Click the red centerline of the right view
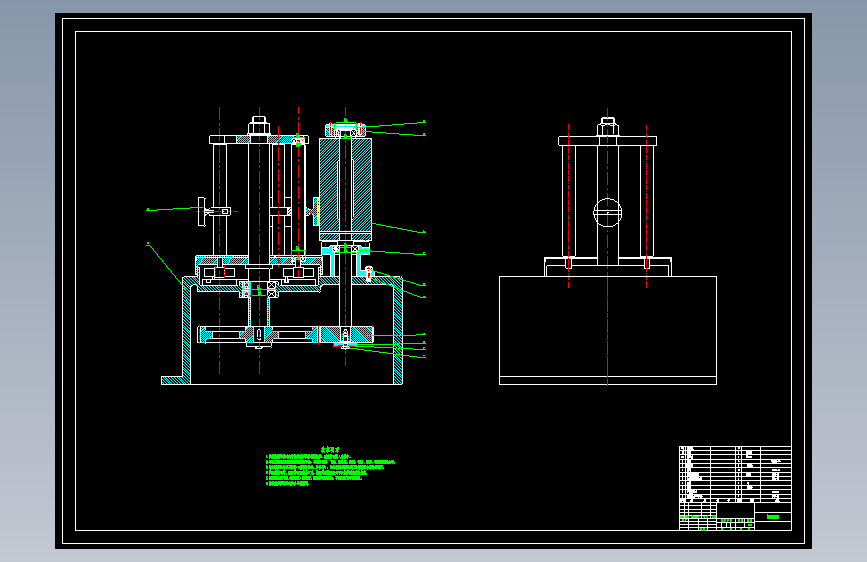Image resolution: width=867 pixels, height=562 pixels. tap(608, 246)
